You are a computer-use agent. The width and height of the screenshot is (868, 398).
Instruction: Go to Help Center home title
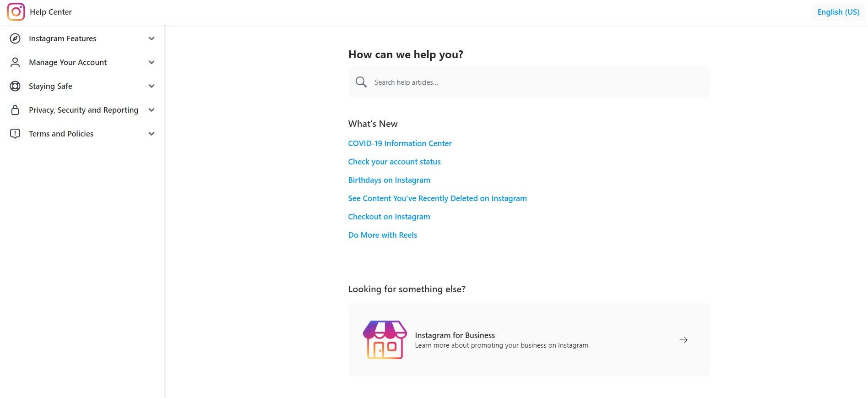tap(51, 12)
